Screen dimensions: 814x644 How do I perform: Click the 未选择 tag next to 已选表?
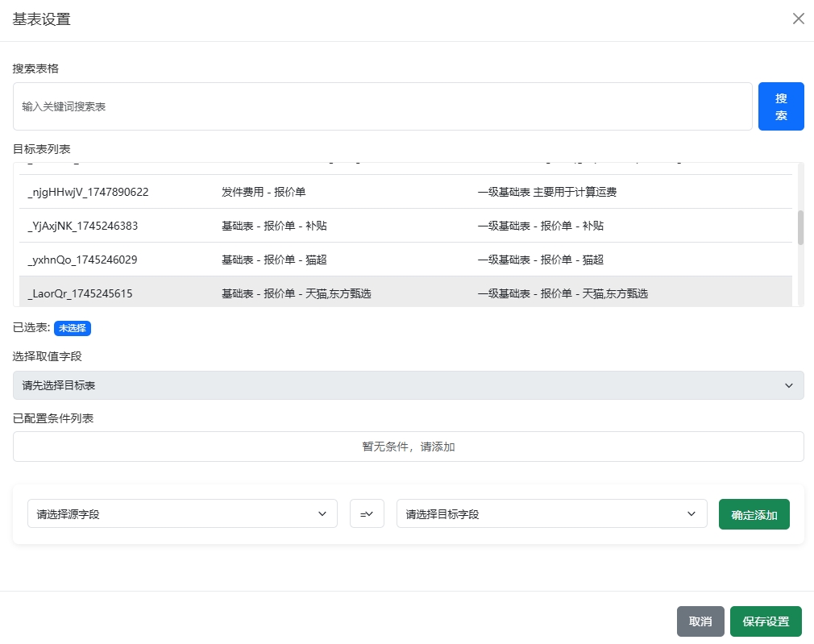pyautogui.click(x=72, y=328)
